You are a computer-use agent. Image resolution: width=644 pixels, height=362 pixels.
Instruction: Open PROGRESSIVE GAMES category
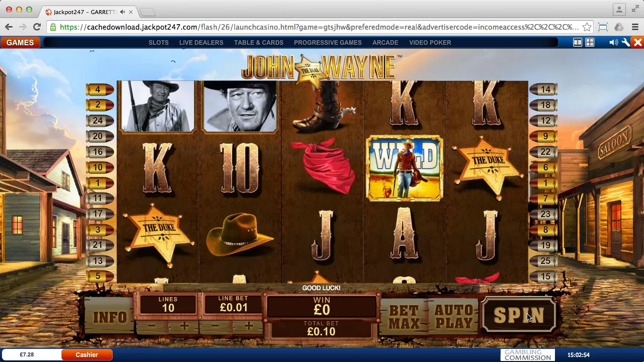328,43
